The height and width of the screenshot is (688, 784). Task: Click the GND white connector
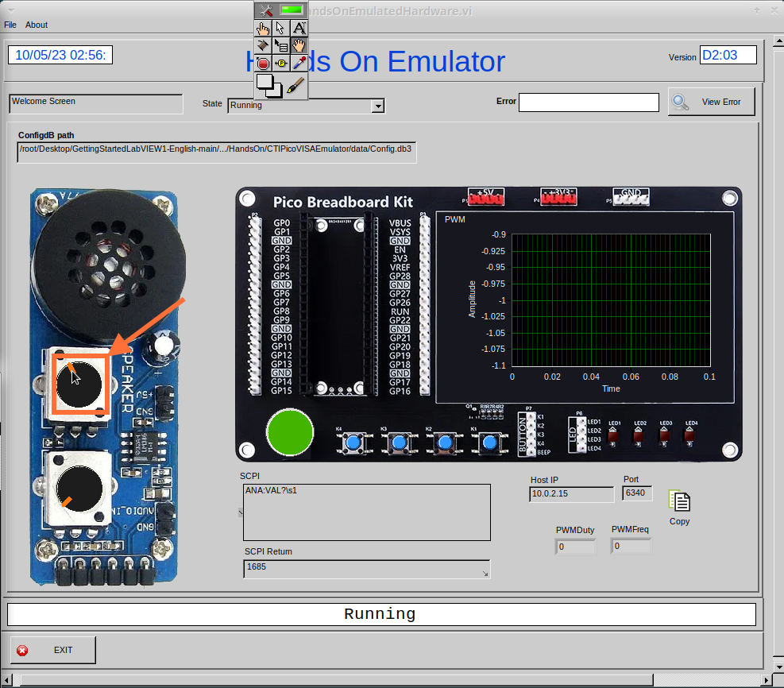coord(631,196)
